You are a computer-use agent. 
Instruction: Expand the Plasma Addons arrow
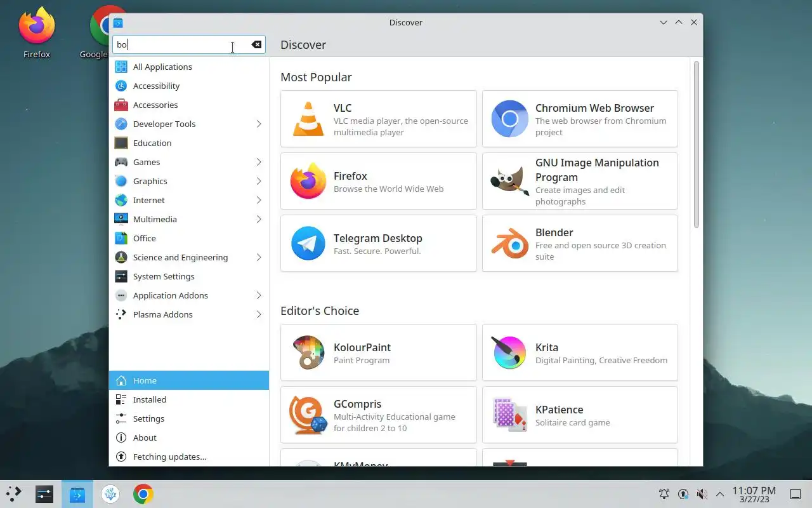(259, 314)
